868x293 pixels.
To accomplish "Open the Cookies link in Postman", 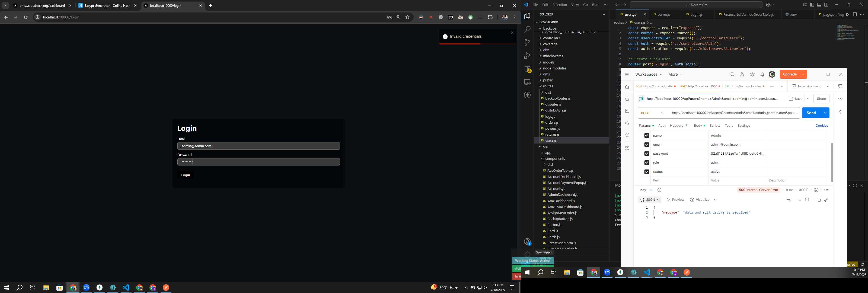I will [822, 126].
